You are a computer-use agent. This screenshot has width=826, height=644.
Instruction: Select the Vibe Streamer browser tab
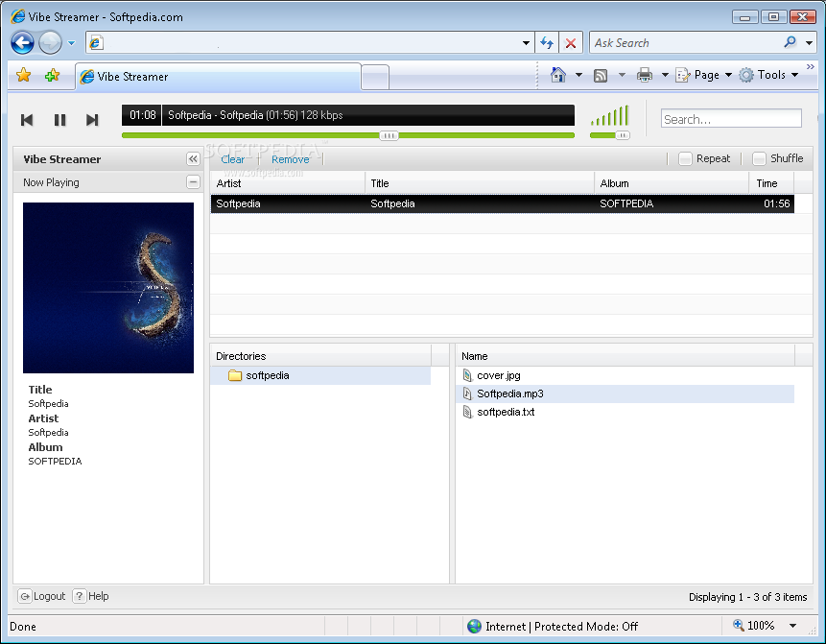[x=218, y=77]
